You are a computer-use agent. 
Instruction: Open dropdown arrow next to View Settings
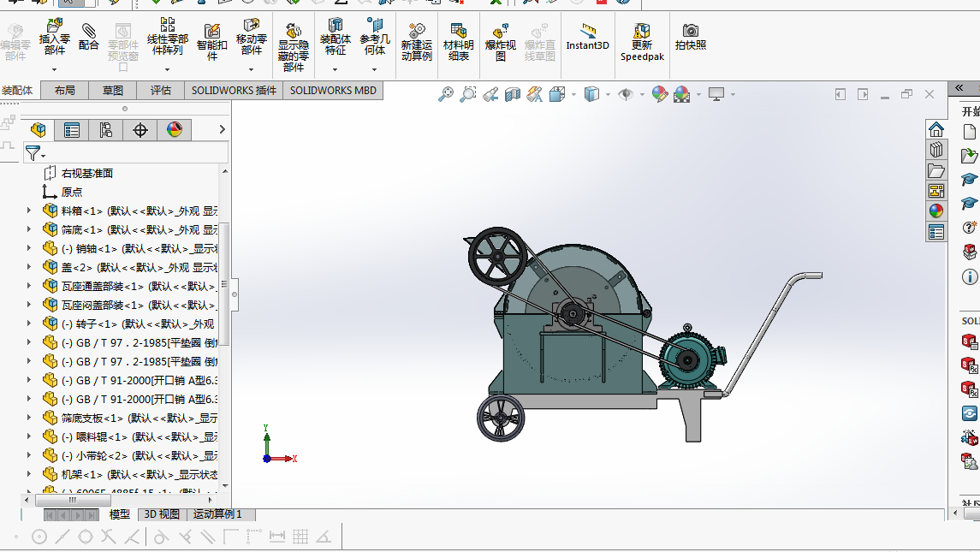click(x=734, y=95)
